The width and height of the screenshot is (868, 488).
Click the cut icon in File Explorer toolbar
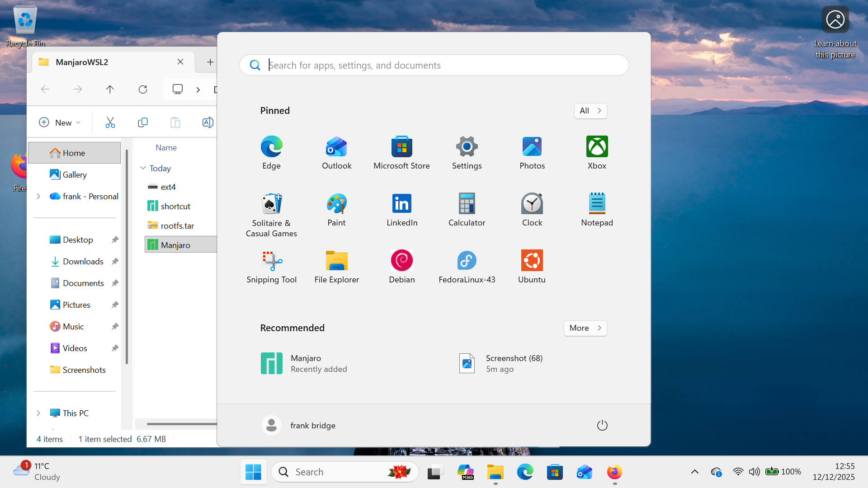point(110,122)
